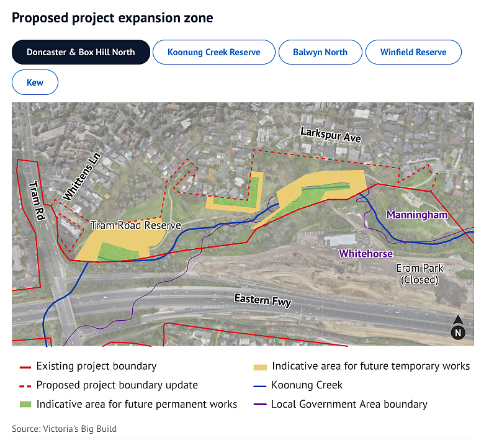Select the Doncaster & Box Hill North tab

coord(81,52)
